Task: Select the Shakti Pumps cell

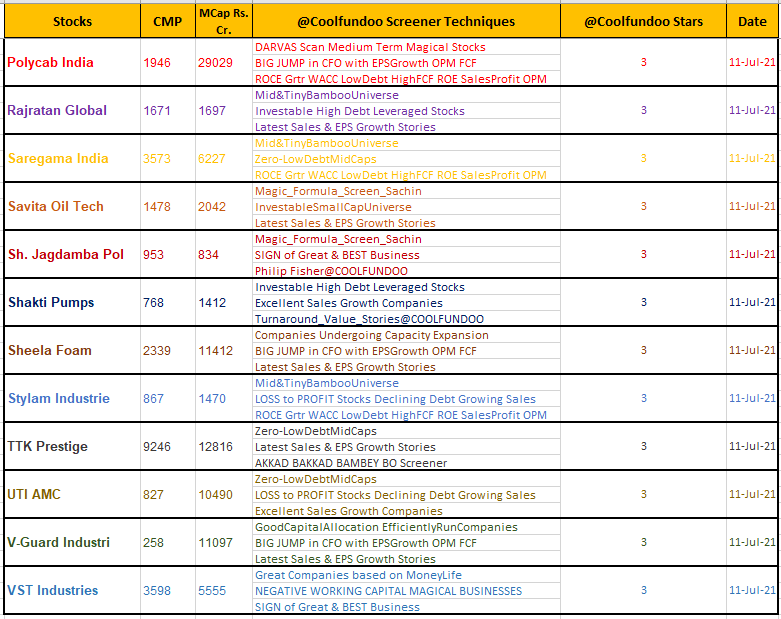Action: (x=72, y=303)
